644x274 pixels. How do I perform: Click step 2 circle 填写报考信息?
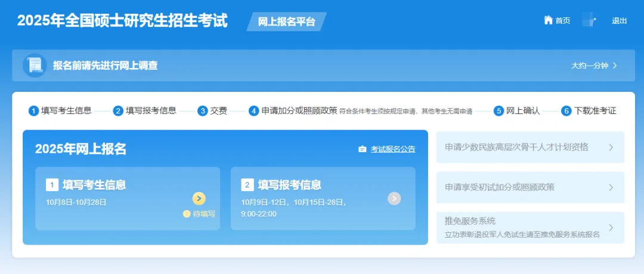click(x=118, y=111)
